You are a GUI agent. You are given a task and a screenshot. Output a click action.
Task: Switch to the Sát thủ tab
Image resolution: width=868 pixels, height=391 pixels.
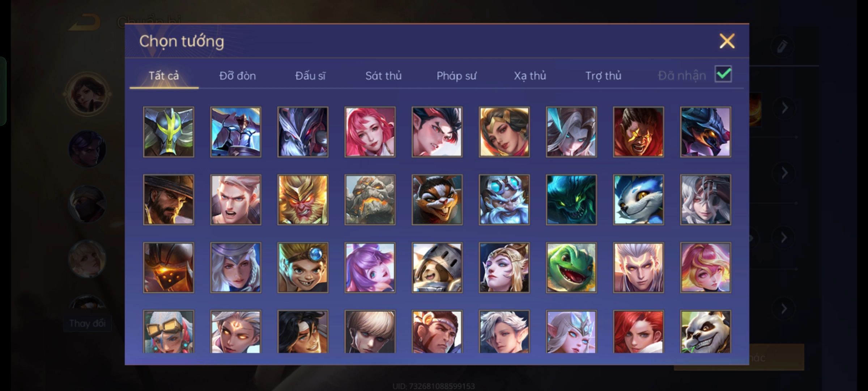(383, 76)
